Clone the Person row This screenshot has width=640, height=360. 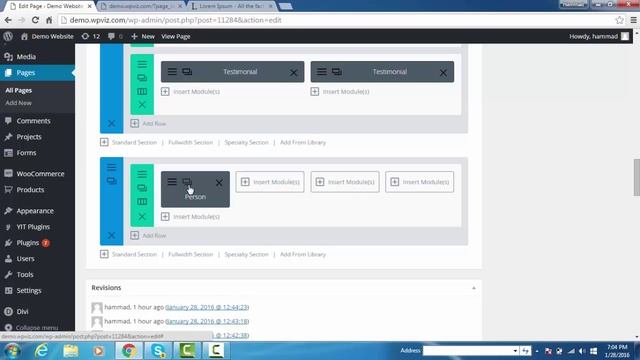(142, 188)
